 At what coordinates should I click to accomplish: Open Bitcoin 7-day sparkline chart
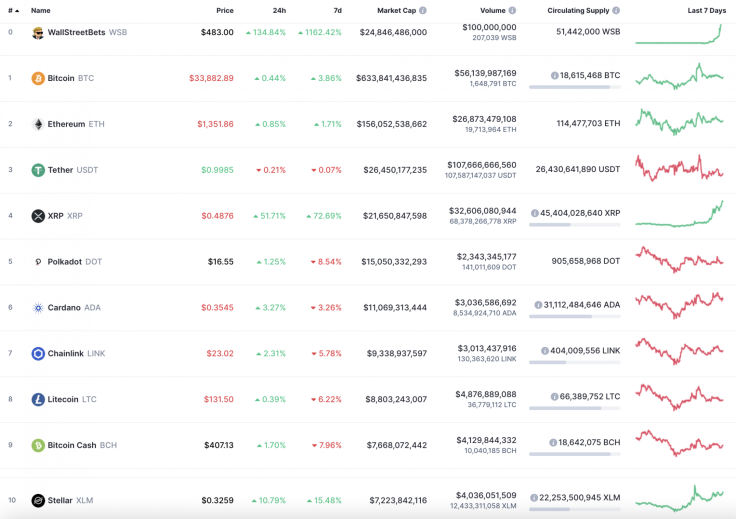coord(679,76)
